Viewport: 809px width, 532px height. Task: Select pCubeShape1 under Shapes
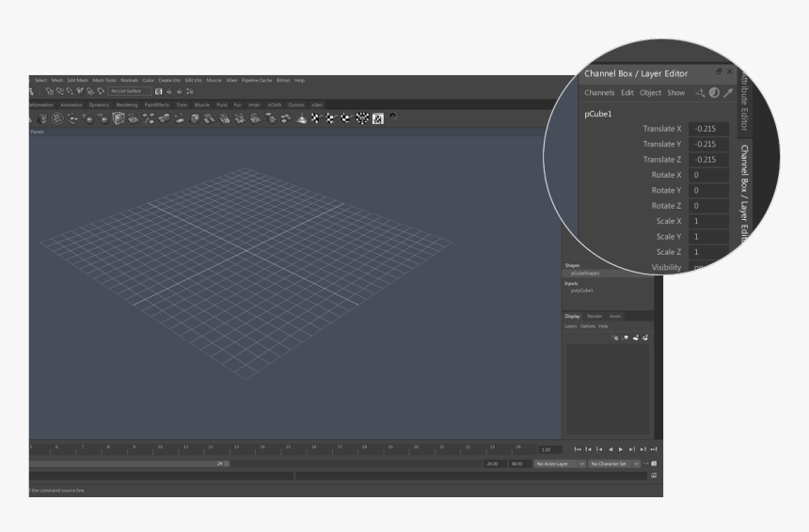(585, 274)
